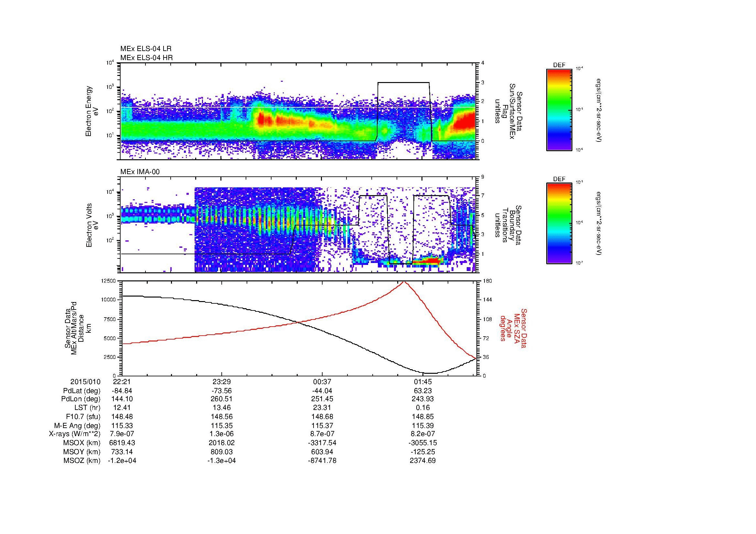
Task: Click the 'MSOZ (km)' row label
Action: click(x=82, y=461)
